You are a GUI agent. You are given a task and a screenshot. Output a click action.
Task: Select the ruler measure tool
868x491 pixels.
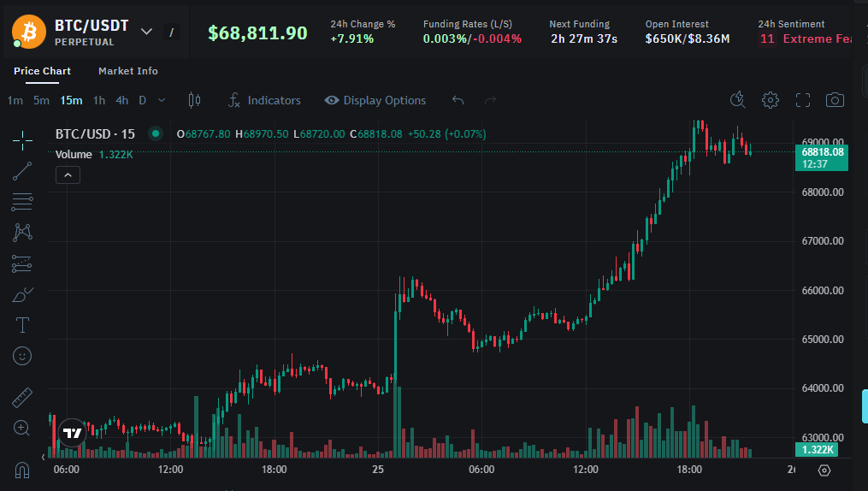22,398
